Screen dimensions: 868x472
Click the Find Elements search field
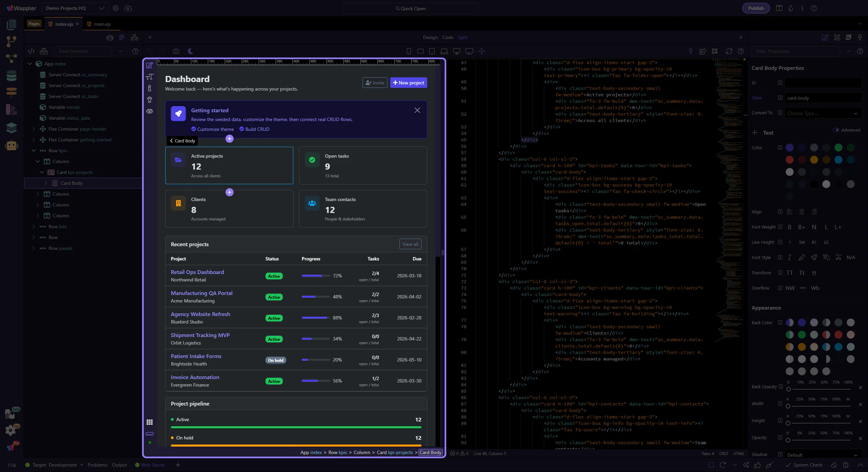click(82, 51)
